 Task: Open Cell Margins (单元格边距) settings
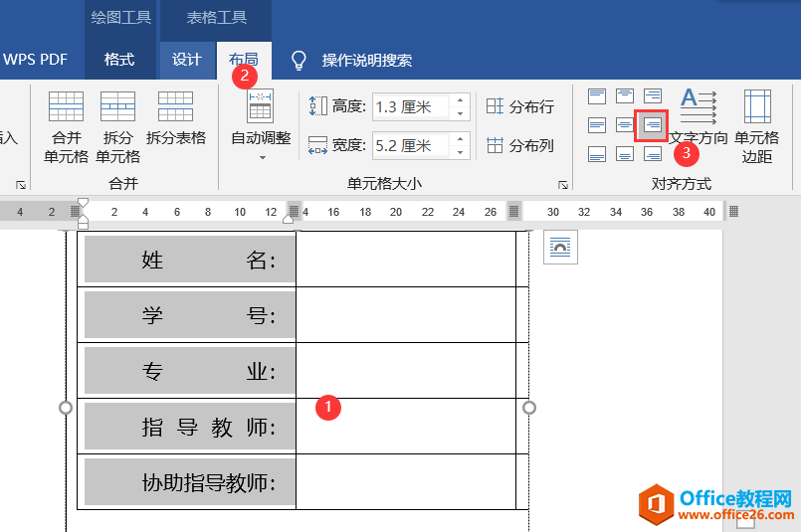[757, 126]
